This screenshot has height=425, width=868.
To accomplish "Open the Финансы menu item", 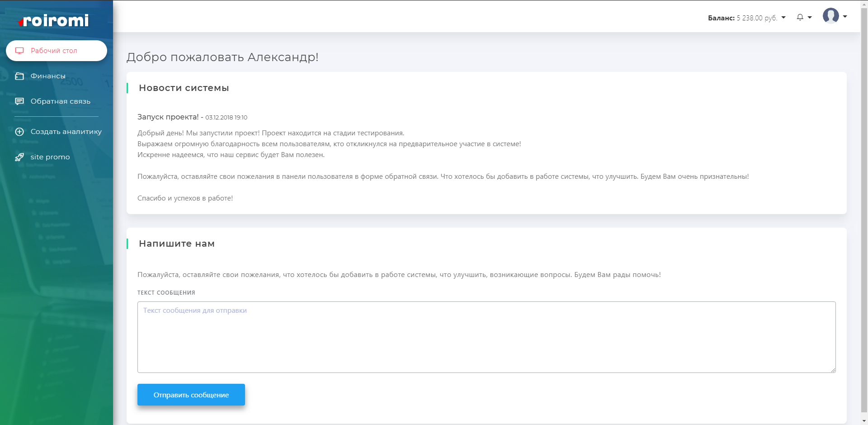I will pyautogui.click(x=48, y=76).
